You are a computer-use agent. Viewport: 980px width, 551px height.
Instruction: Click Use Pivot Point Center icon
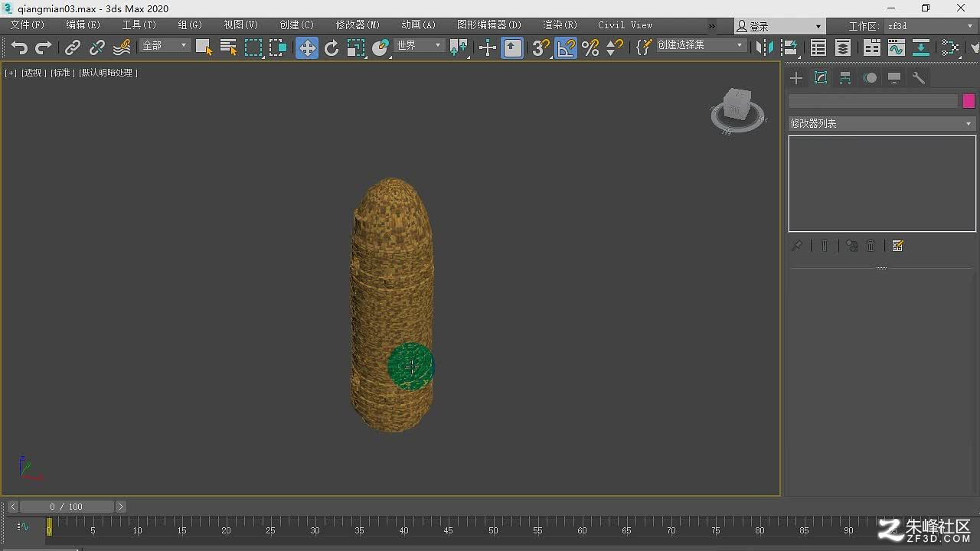click(459, 47)
